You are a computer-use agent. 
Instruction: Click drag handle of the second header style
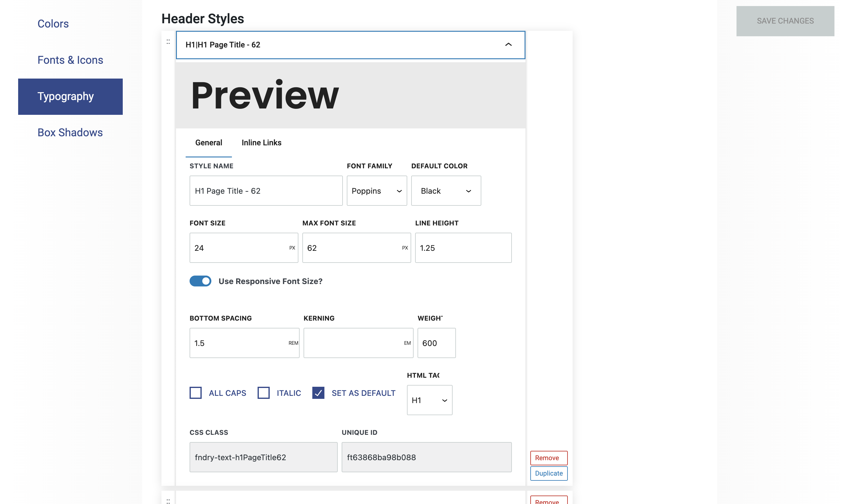pos(168,501)
